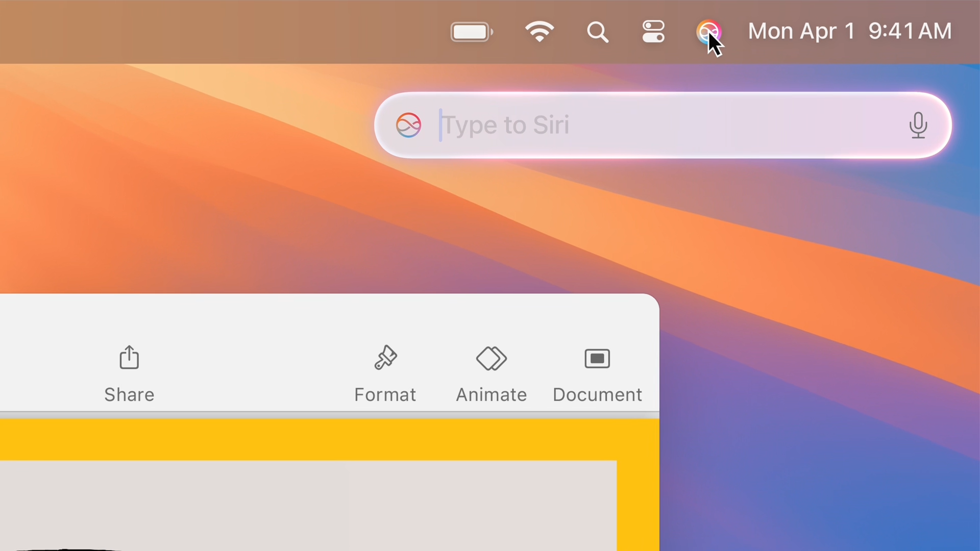This screenshot has height=551, width=980.
Task: Click the Format label text
Action: [385, 395]
